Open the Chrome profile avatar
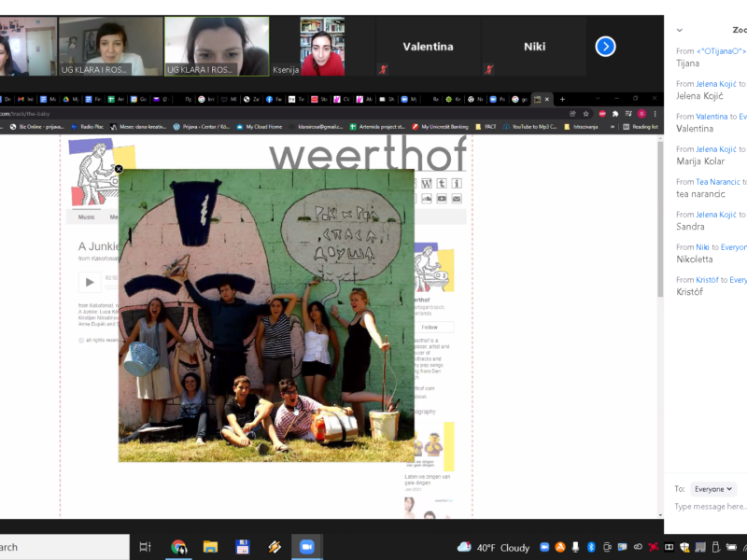 (x=641, y=114)
